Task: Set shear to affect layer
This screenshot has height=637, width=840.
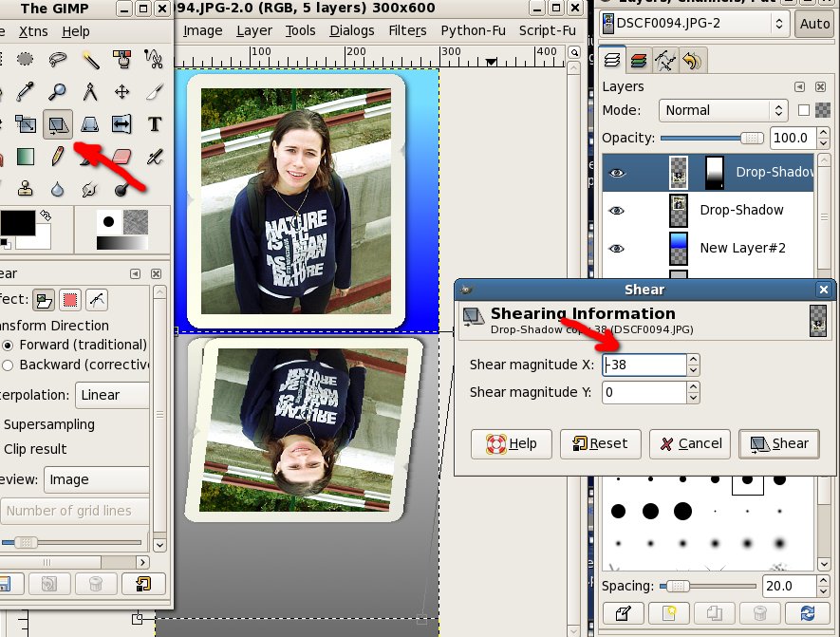Action: click(x=44, y=300)
